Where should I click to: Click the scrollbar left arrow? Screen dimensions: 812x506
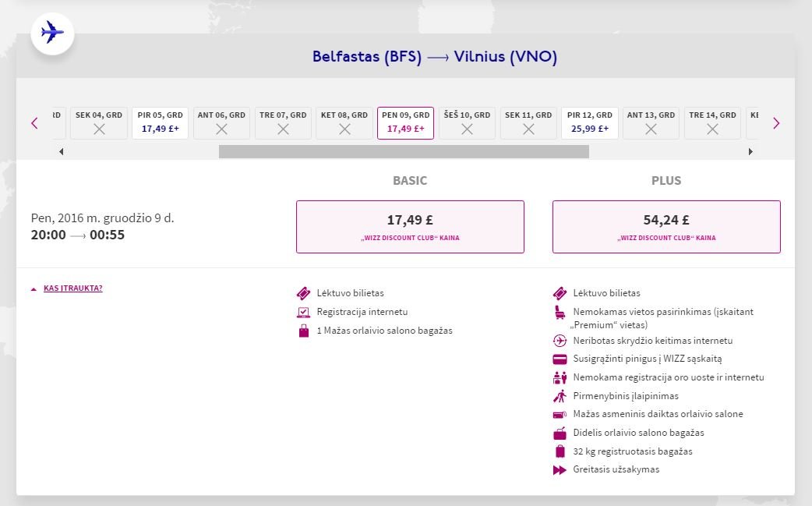[x=61, y=152]
